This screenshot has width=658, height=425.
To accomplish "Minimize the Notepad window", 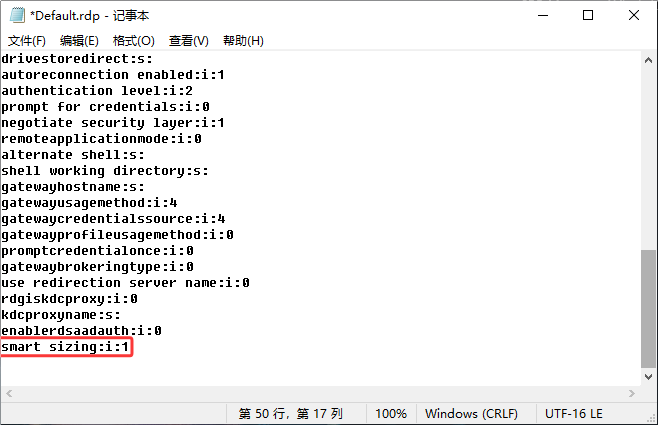I will [x=541, y=15].
